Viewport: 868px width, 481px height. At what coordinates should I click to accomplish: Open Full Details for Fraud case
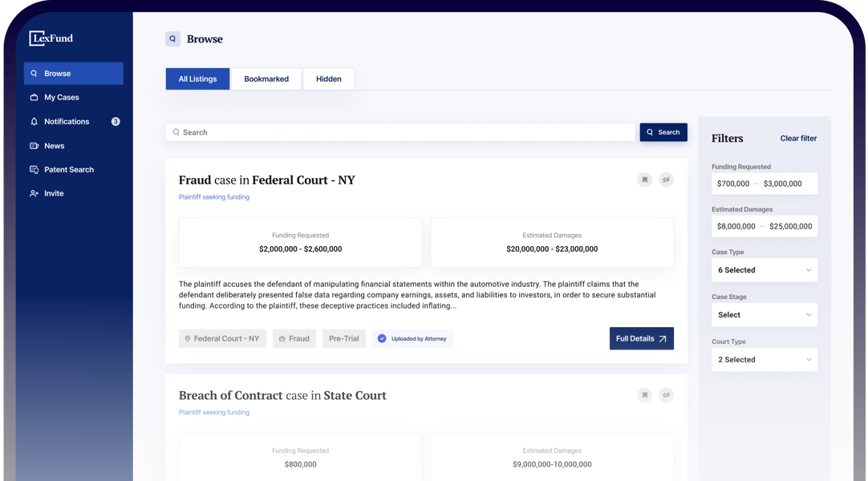point(641,339)
